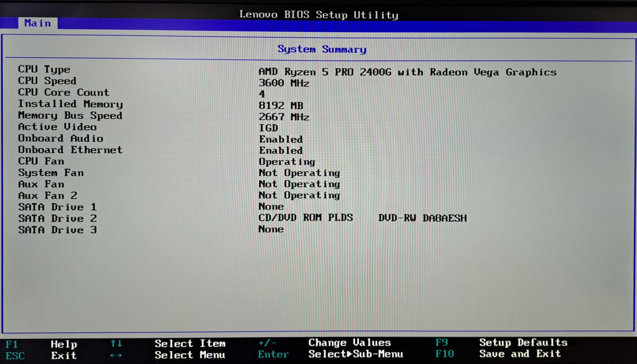The width and height of the screenshot is (637, 364).
Task: Select the CPU Type label
Action: [x=44, y=69]
